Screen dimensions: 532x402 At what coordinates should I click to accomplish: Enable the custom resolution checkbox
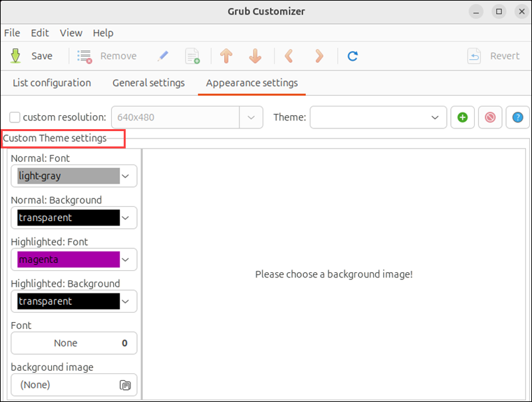(x=15, y=118)
